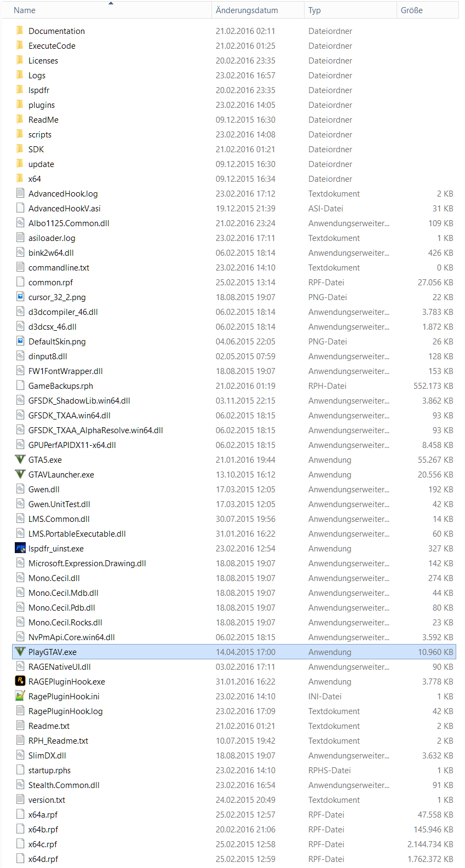Click the lspdfr folder icon

tap(20, 90)
